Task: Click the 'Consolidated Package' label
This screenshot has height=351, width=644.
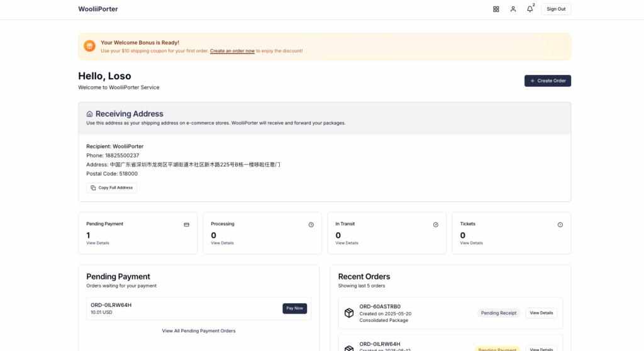Action: 384,320
